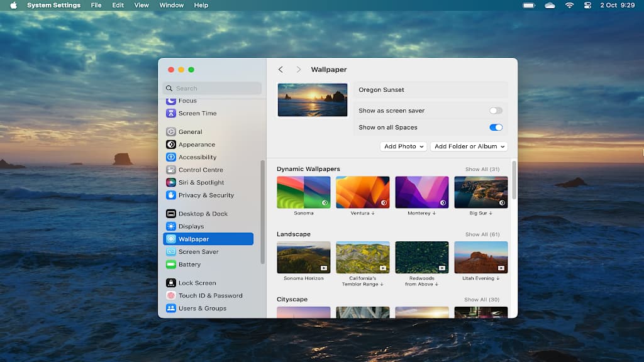644x362 pixels.
Task: Open the View menu
Action: click(x=141, y=5)
